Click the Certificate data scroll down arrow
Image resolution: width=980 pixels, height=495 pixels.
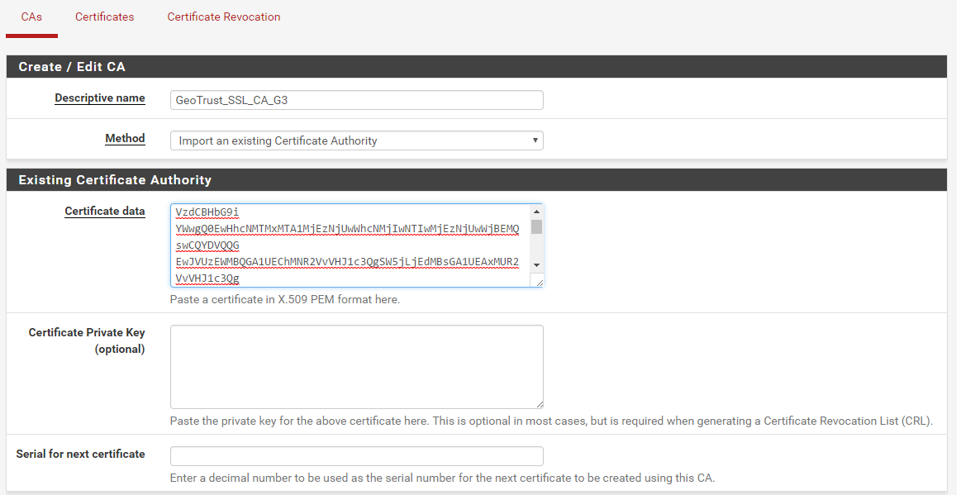point(536,265)
